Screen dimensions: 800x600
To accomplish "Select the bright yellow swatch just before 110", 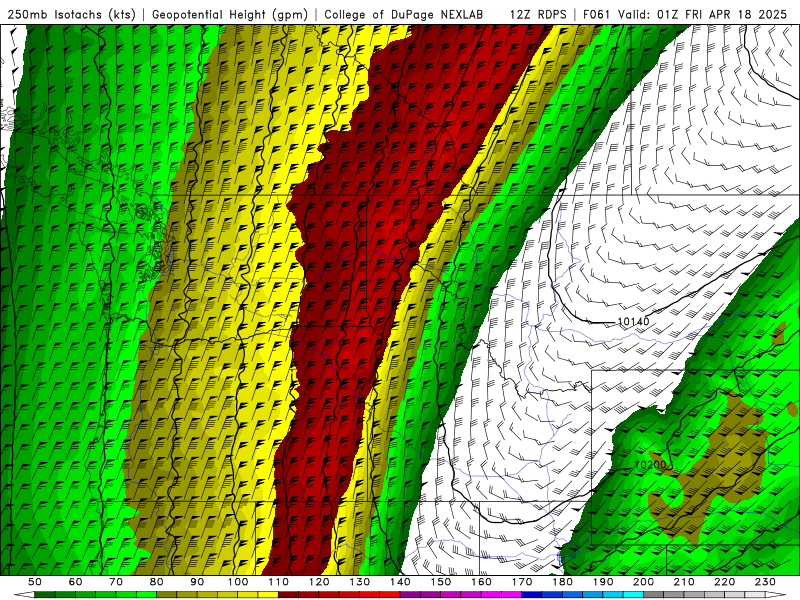I will [268, 595].
